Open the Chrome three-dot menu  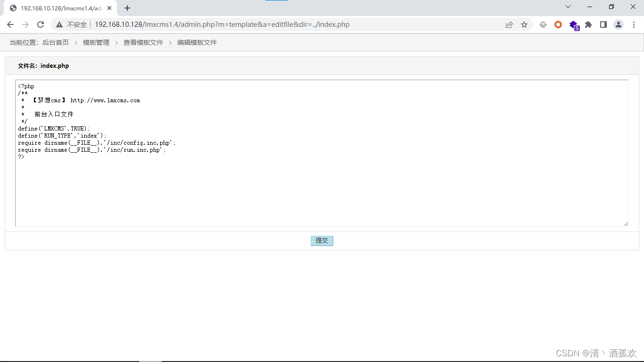point(633,25)
